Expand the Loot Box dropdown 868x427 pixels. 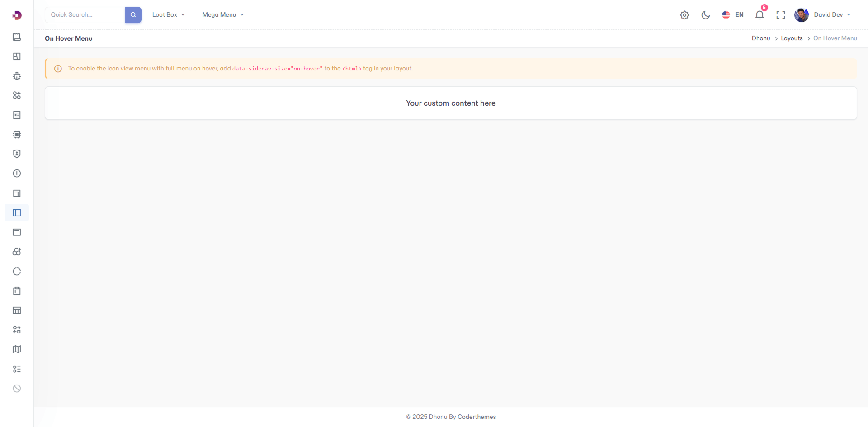[168, 15]
